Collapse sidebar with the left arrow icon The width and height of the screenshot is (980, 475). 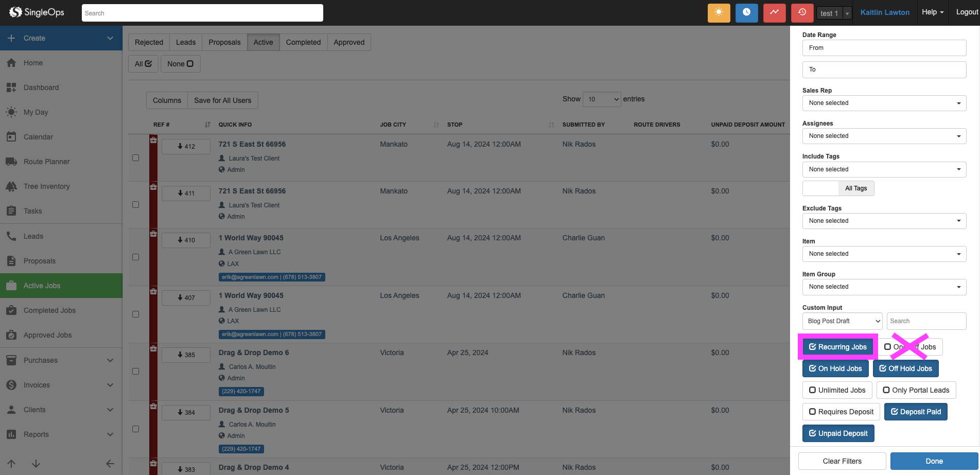(110, 464)
